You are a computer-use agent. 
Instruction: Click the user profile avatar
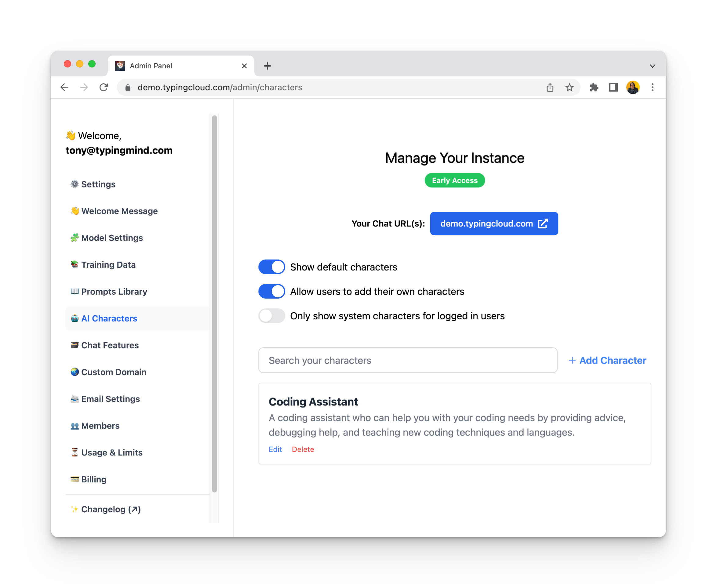(633, 87)
